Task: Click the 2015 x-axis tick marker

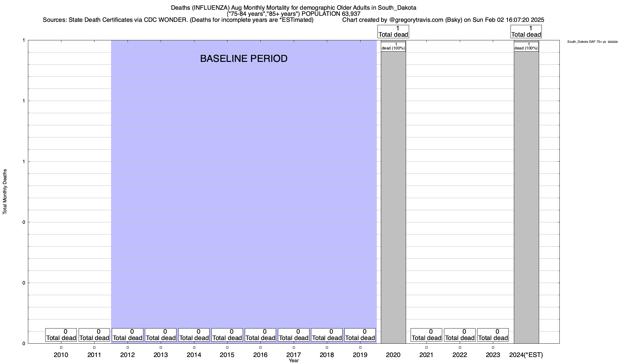Action: [x=227, y=348]
